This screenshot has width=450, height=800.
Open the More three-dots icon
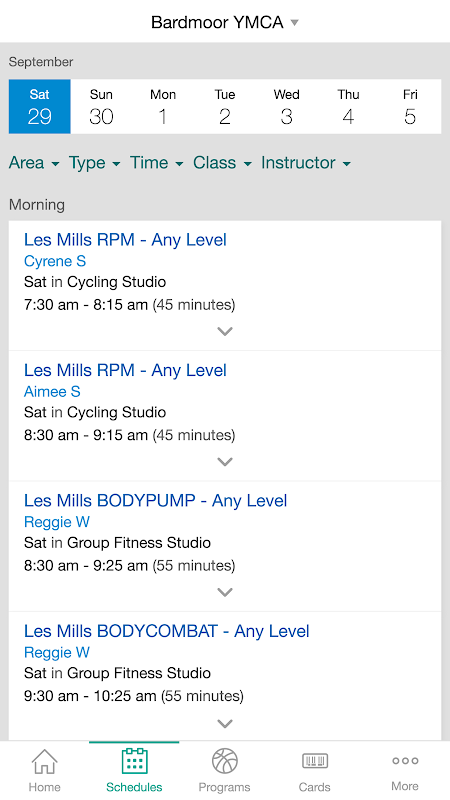tap(405, 761)
